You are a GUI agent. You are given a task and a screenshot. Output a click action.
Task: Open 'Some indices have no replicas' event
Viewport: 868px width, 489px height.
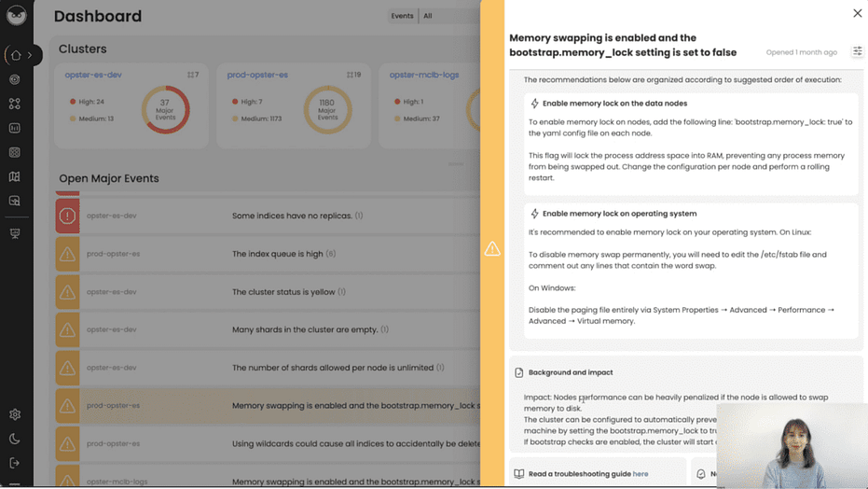(293, 216)
